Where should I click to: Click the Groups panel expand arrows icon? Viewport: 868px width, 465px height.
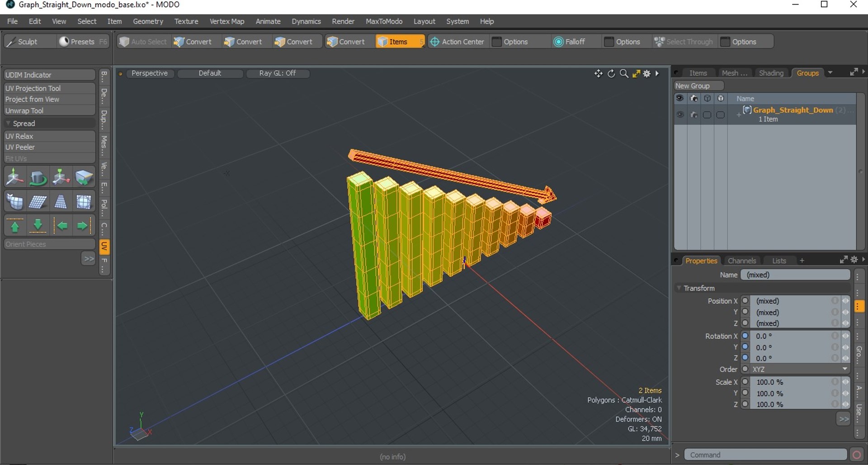(x=854, y=72)
